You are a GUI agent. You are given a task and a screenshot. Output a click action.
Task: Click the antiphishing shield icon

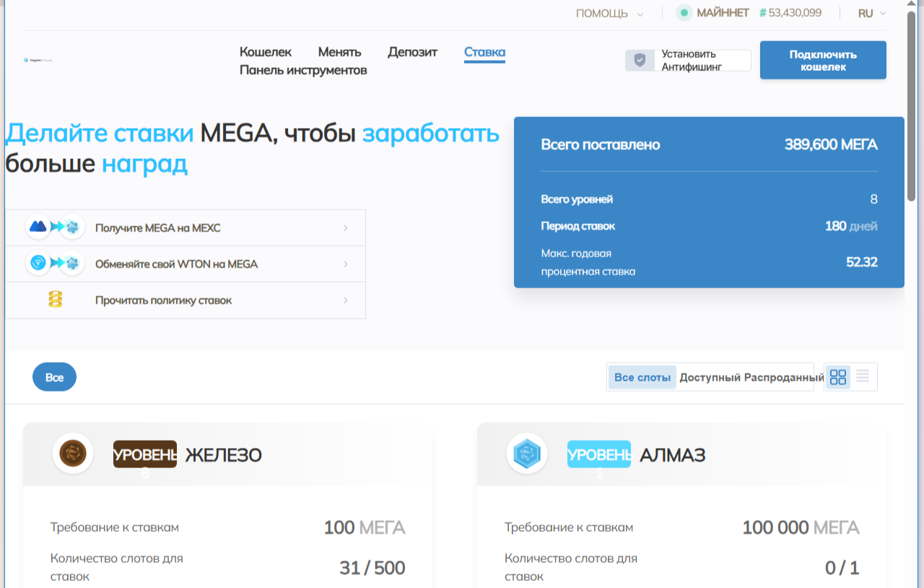[638, 60]
